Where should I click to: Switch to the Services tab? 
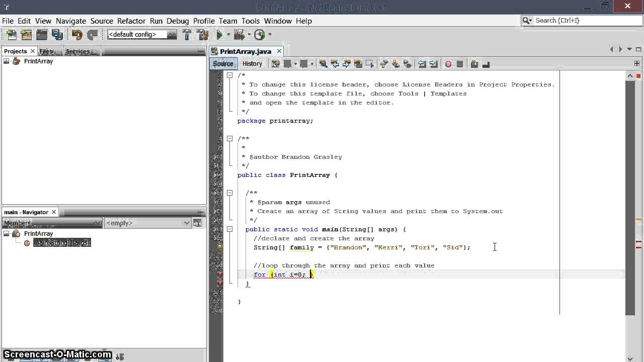point(77,51)
